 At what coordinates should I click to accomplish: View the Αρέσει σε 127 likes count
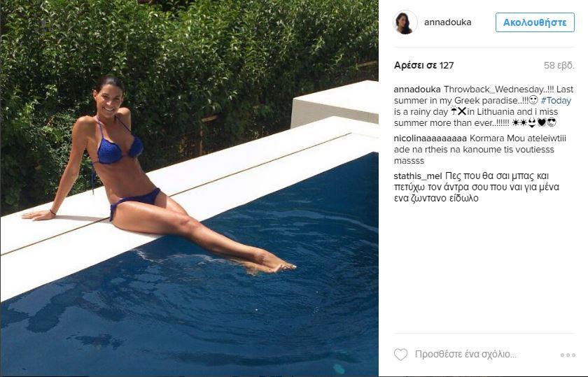pyautogui.click(x=423, y=66)
